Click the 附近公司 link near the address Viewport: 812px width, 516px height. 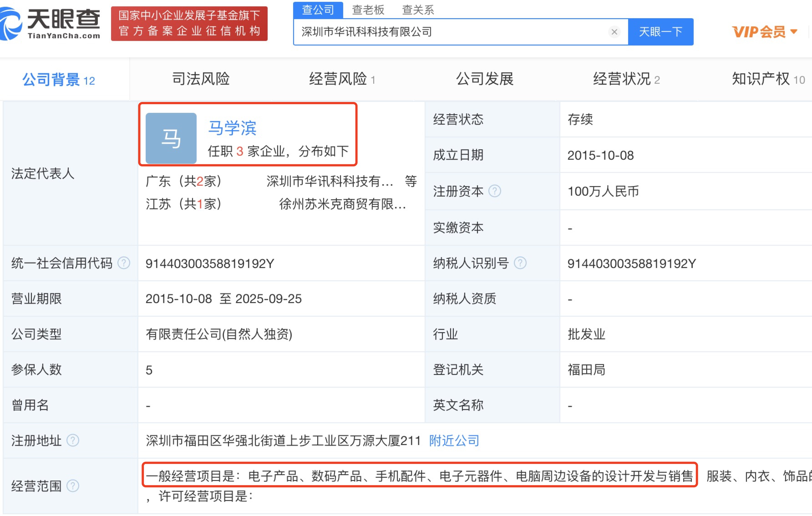453,440
